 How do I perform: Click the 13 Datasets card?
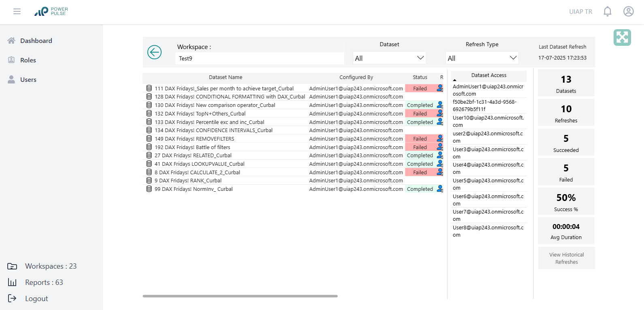pos(566,83)
